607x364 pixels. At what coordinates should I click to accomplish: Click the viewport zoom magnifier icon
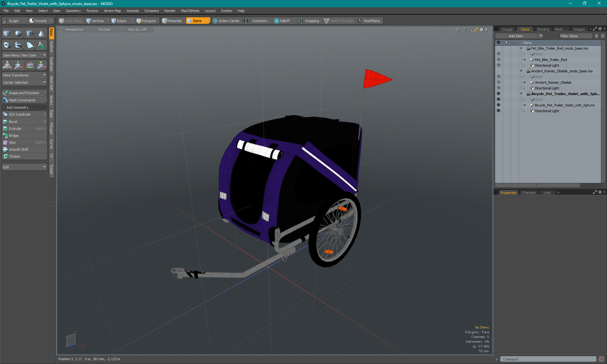(470, 30)
